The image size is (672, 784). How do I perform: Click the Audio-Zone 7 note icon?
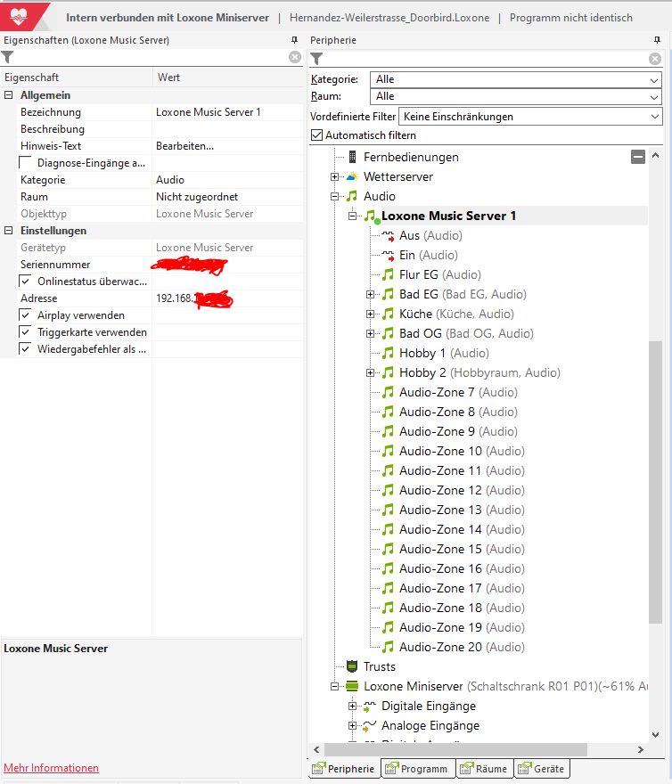pos(388,392)
